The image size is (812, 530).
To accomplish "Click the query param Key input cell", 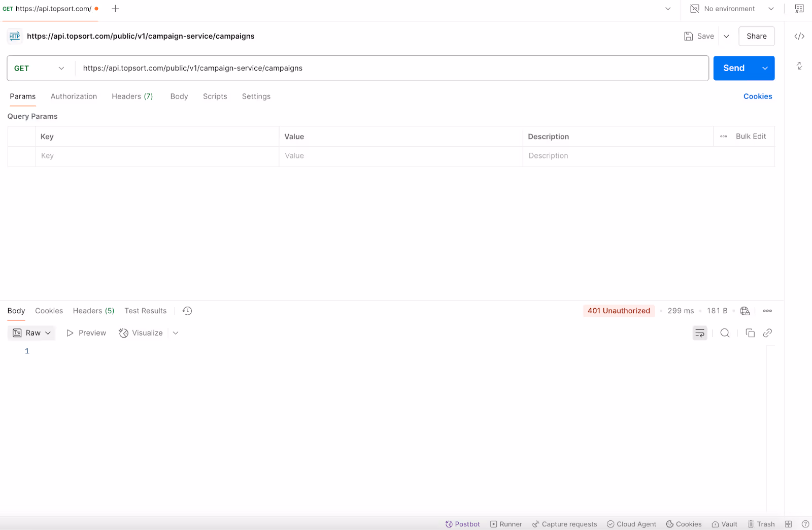I will [157, 156].
